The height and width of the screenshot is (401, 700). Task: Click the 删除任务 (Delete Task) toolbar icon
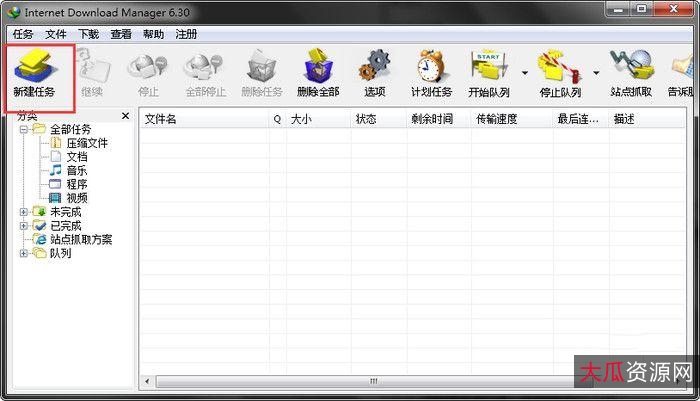(262, 74)
